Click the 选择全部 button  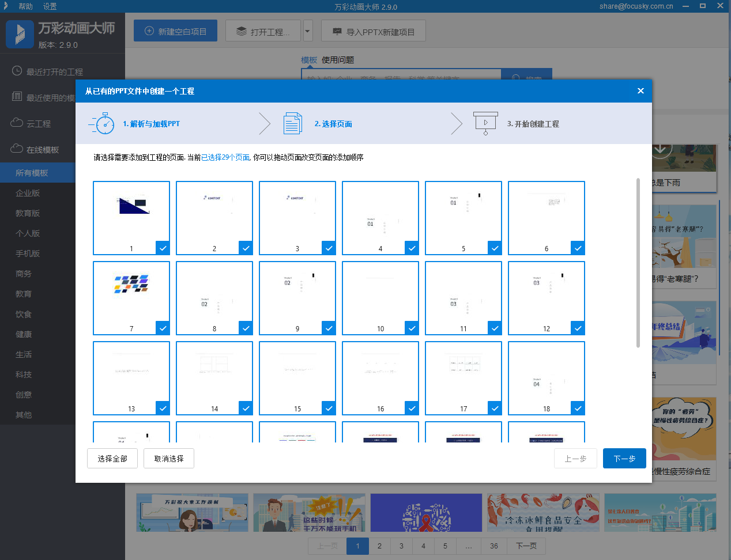click(x=112, y=459)
